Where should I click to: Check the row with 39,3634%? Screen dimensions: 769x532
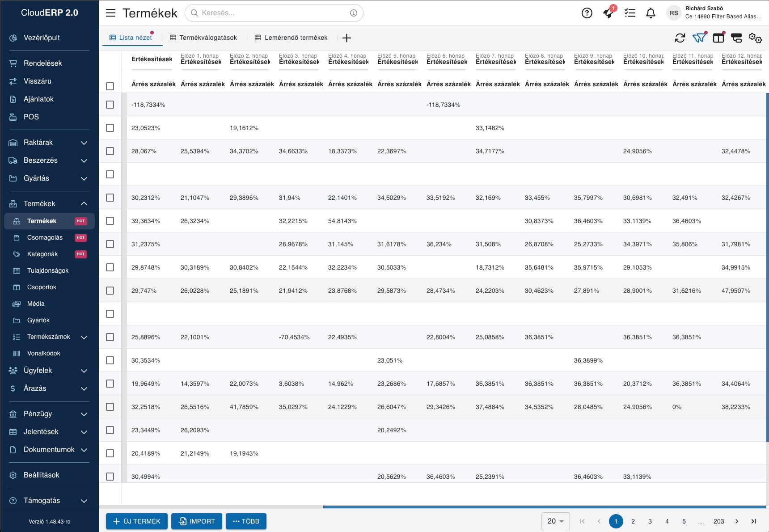110,221
